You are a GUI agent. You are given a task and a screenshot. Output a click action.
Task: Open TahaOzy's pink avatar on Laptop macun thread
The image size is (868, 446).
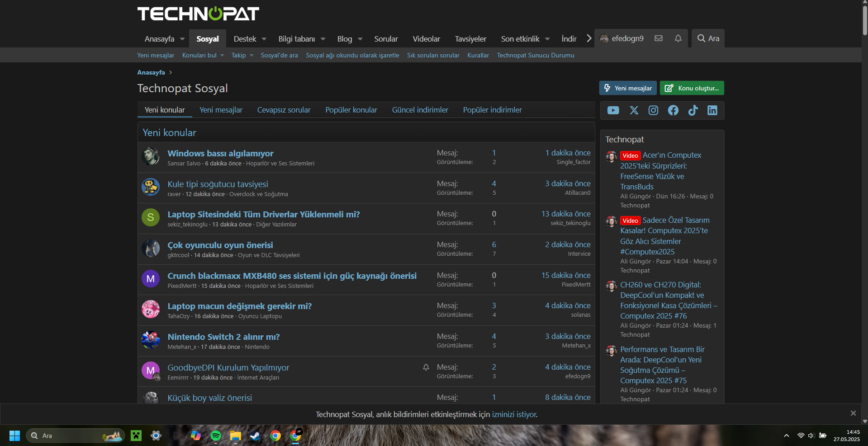(151, 309)
